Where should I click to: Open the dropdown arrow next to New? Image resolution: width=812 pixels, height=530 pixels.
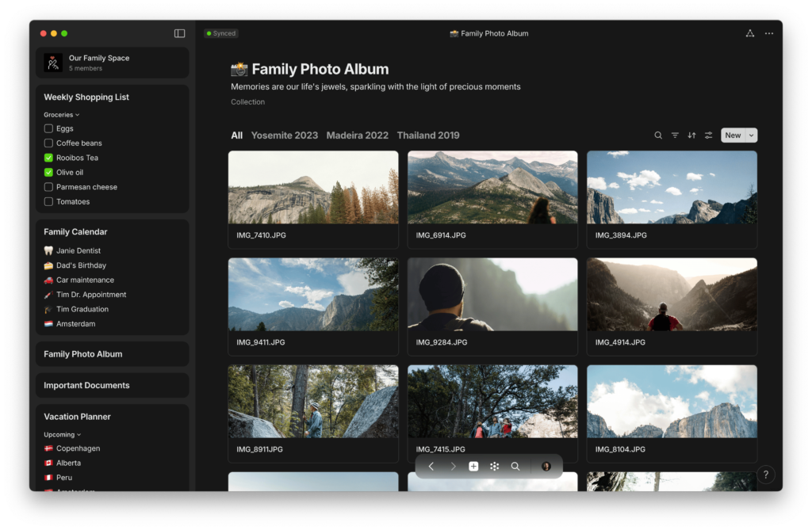[751, 135]
